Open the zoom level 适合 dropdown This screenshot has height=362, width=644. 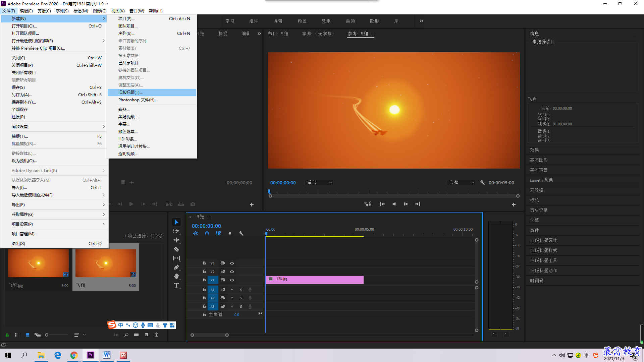pyautogui.click(x=319, y=182)
